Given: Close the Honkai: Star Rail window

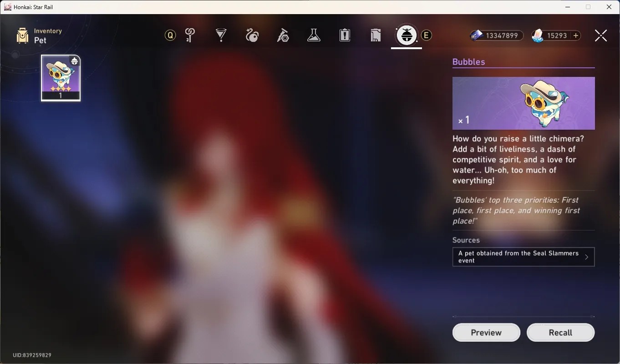Looking at the screenshot, I should tap(609, 7).
